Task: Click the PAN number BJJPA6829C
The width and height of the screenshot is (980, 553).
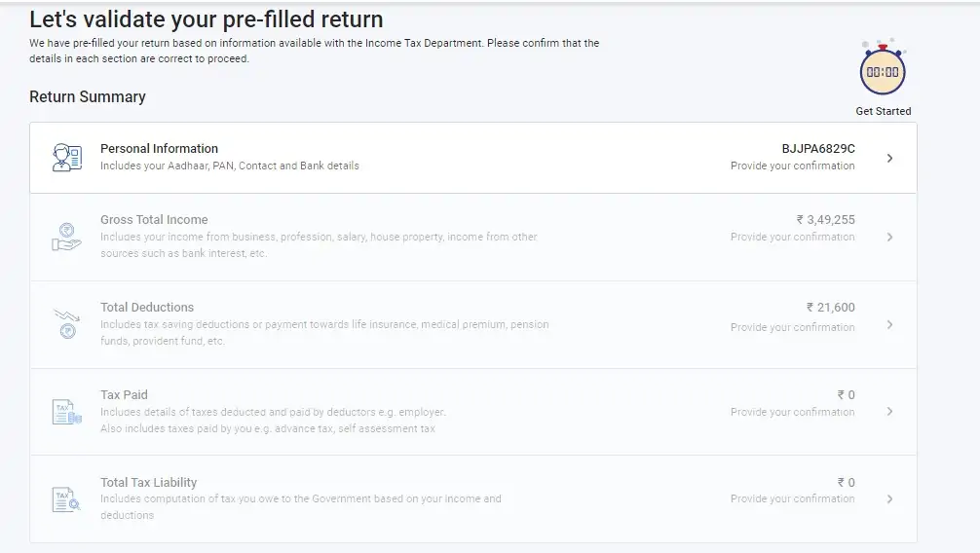Action: [818, 149]
